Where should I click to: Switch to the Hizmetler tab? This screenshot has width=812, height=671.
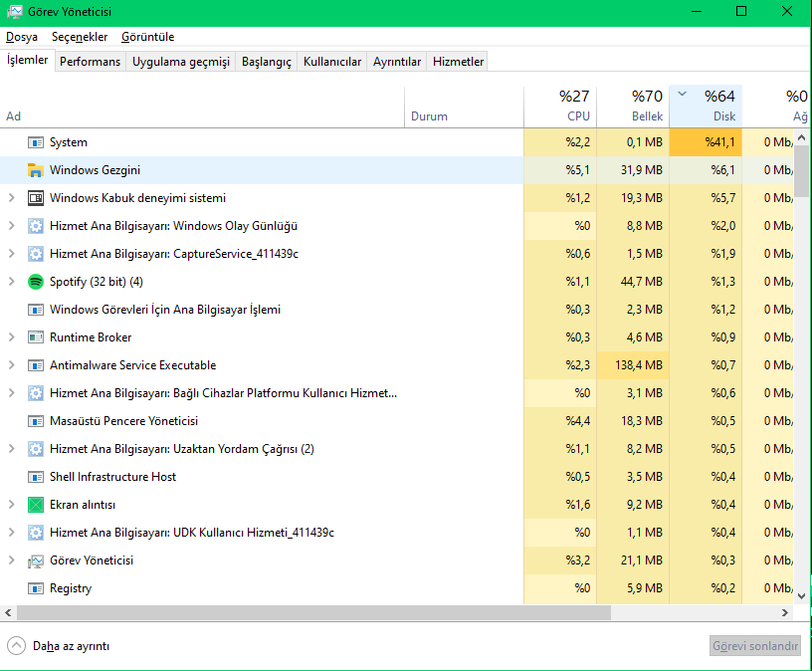(x=459, y=62)
